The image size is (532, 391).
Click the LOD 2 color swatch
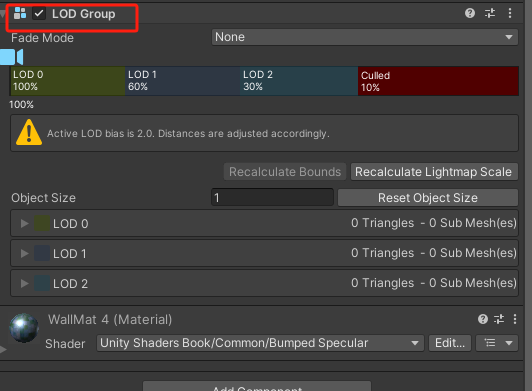[42, 283]
